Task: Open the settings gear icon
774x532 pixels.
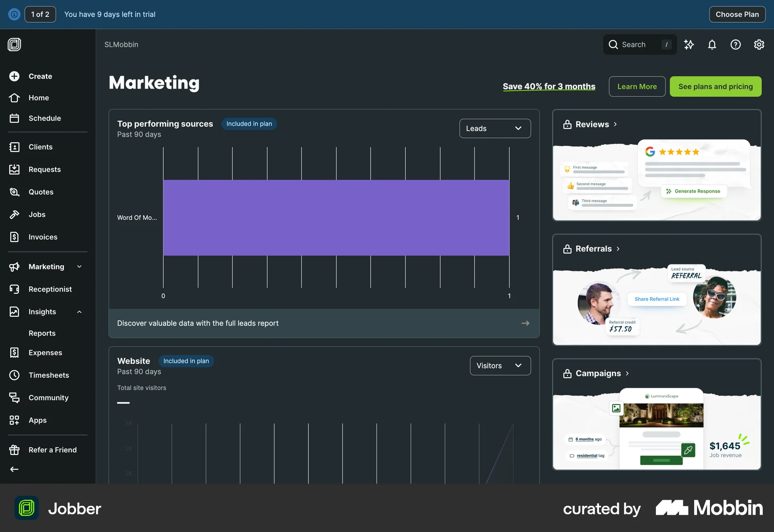Action: [x=759, y=45]
